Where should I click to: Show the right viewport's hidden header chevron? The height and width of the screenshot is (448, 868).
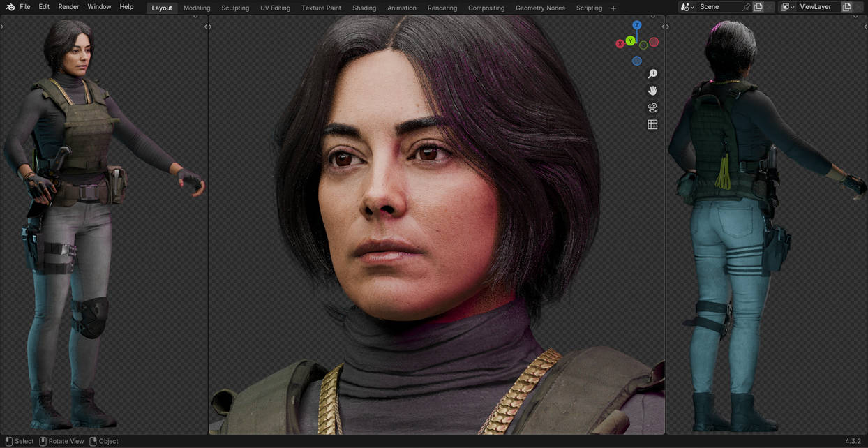coord(855,17)
